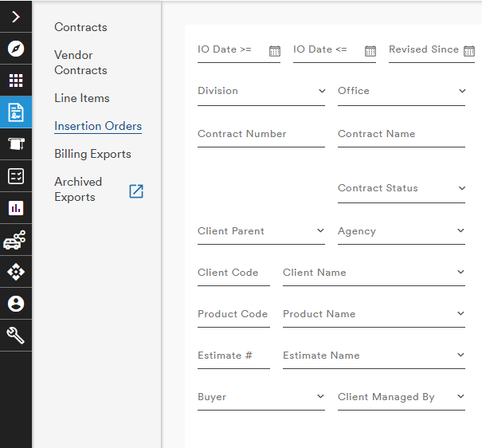Click into the Contract Name field
The height and width of the screenshot is (448, 482).
pyautogui.click(x=402, y=136)
